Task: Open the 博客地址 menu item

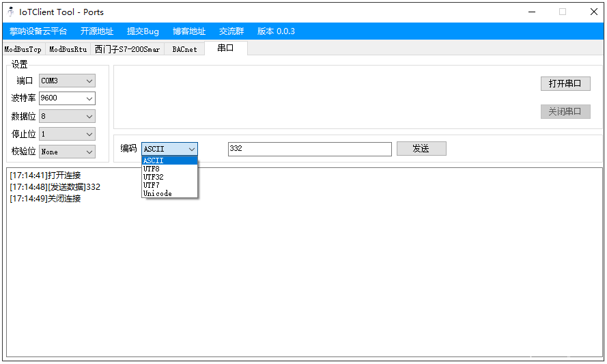Action: (189, 31)
